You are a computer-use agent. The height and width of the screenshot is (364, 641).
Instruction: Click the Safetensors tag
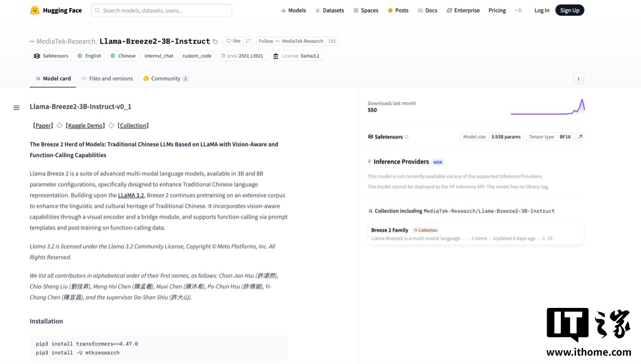(x=51, y=56)
